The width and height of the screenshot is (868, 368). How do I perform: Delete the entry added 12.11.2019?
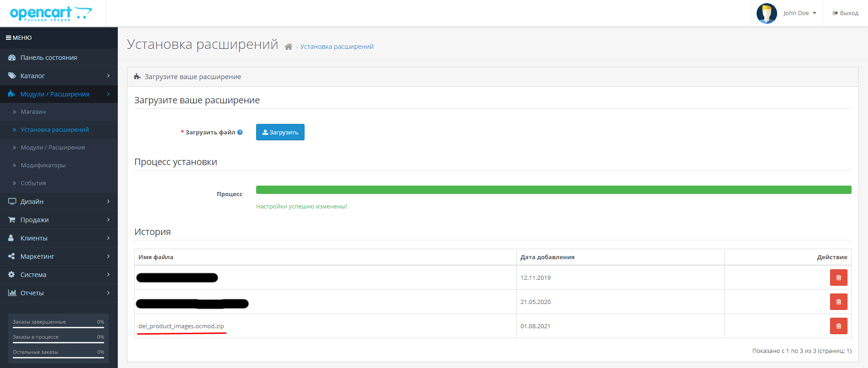[838, 277]
